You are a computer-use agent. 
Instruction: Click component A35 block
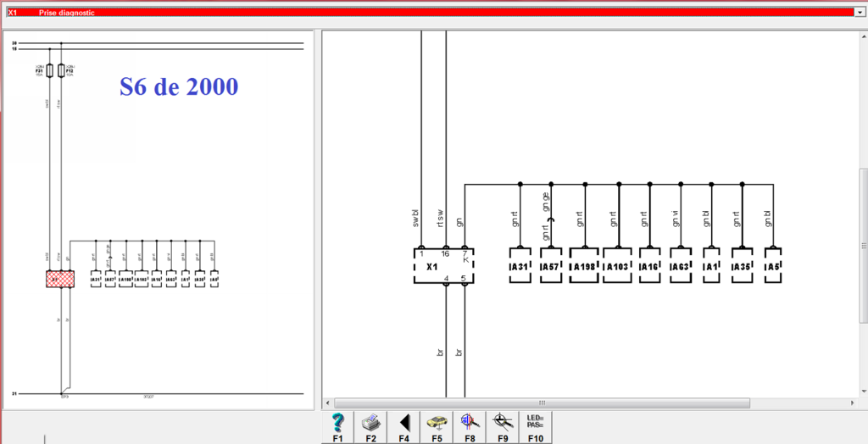[743, 266]
